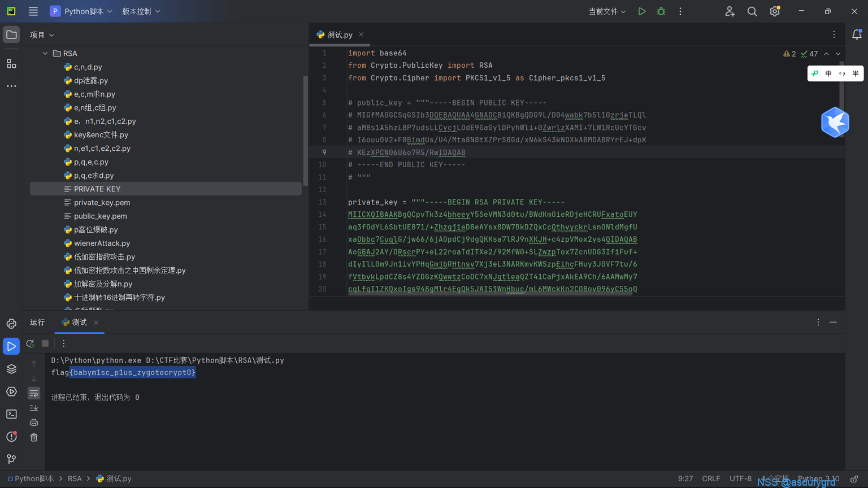This screenshot has height=488, width=868.
Task: Open IDE settings gear
Action: 775,11
